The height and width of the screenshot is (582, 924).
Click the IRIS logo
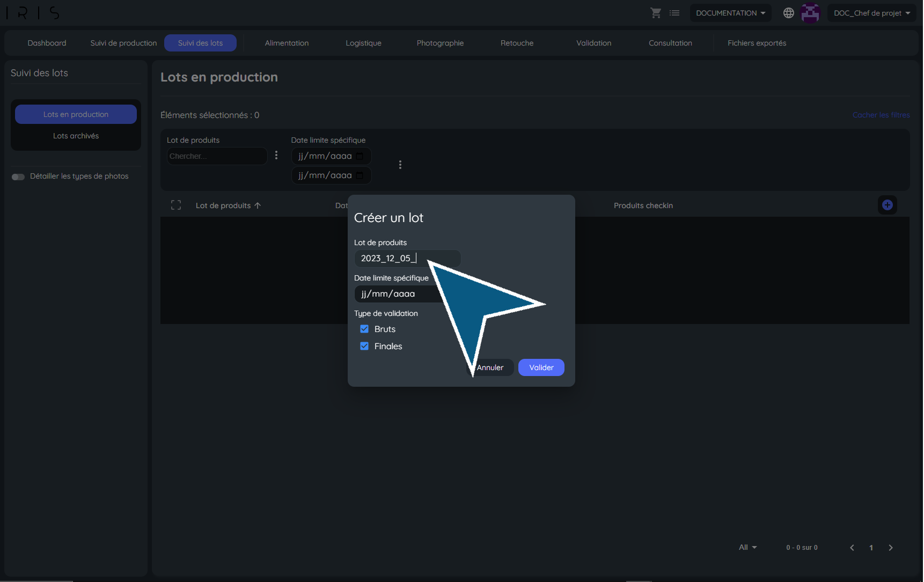[x=32, y=13]
